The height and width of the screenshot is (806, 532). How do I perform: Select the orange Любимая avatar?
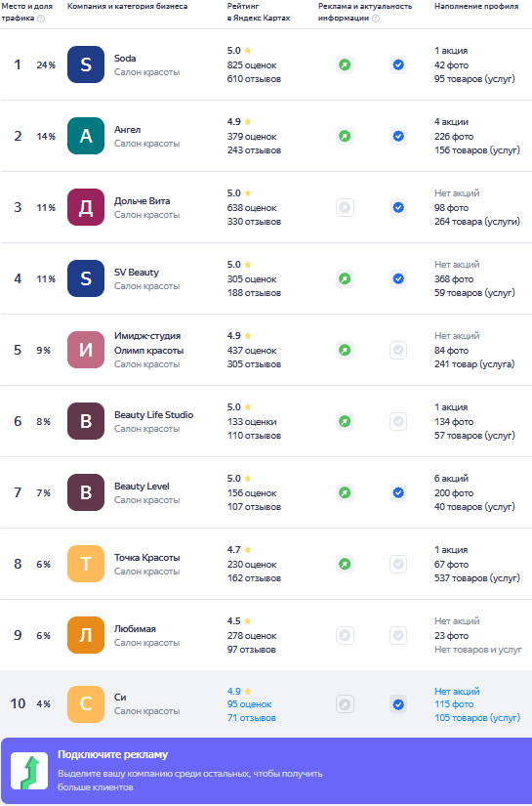click(86, 635)
